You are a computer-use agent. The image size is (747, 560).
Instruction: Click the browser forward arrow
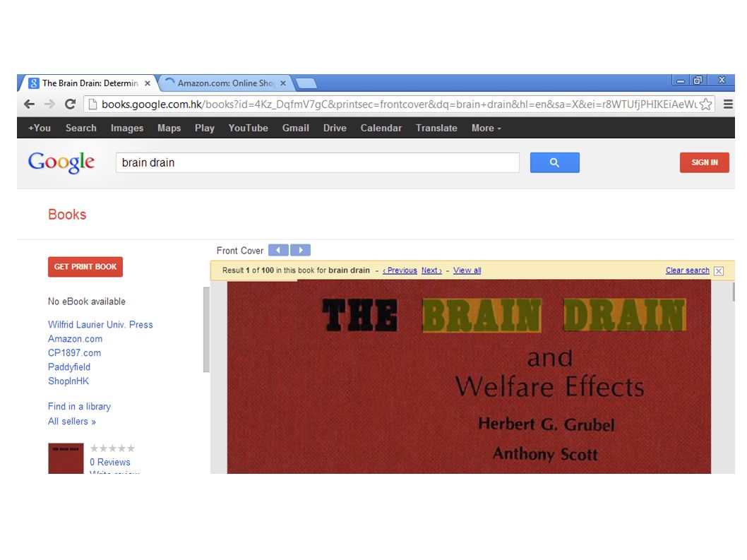(49, 104)
